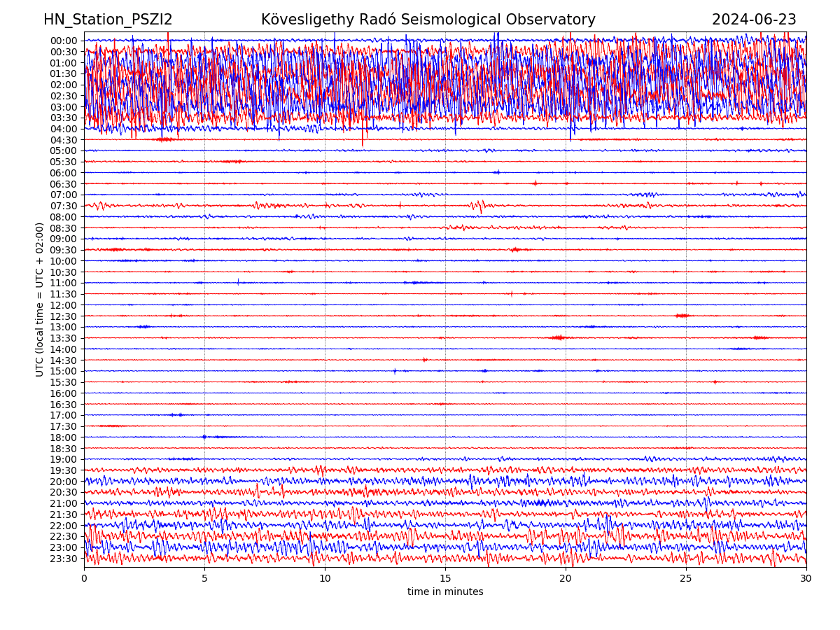This screenshot has height=630, width=840.
Task: Select the 07:30 row time label
Action: 64,206
